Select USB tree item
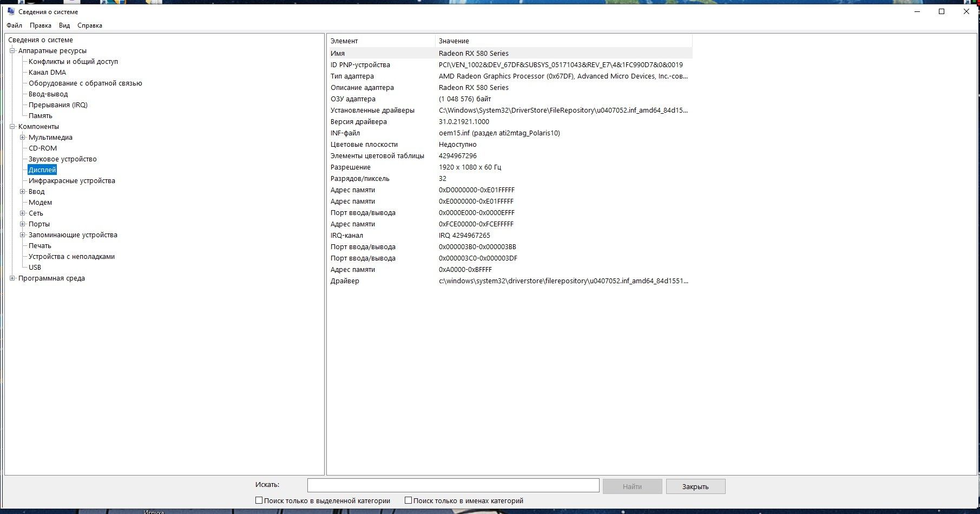Image resolution: width=980 pixels, height=514 pixels. pos(35,267)
